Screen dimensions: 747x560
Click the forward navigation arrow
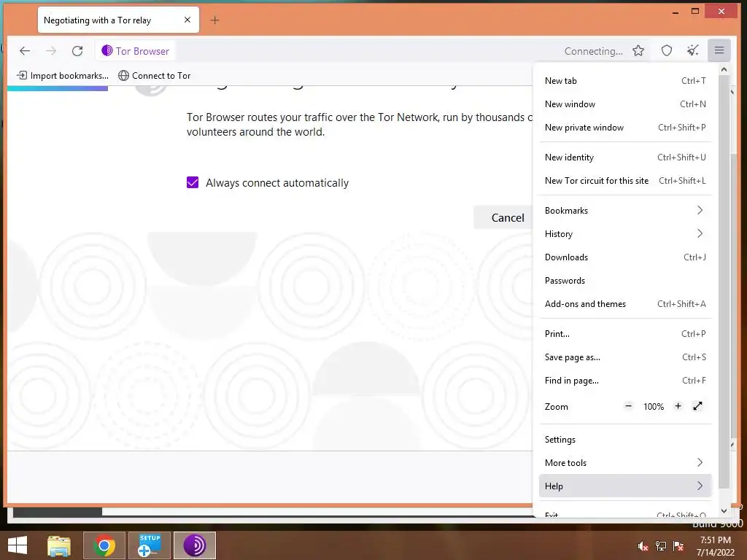51,51
